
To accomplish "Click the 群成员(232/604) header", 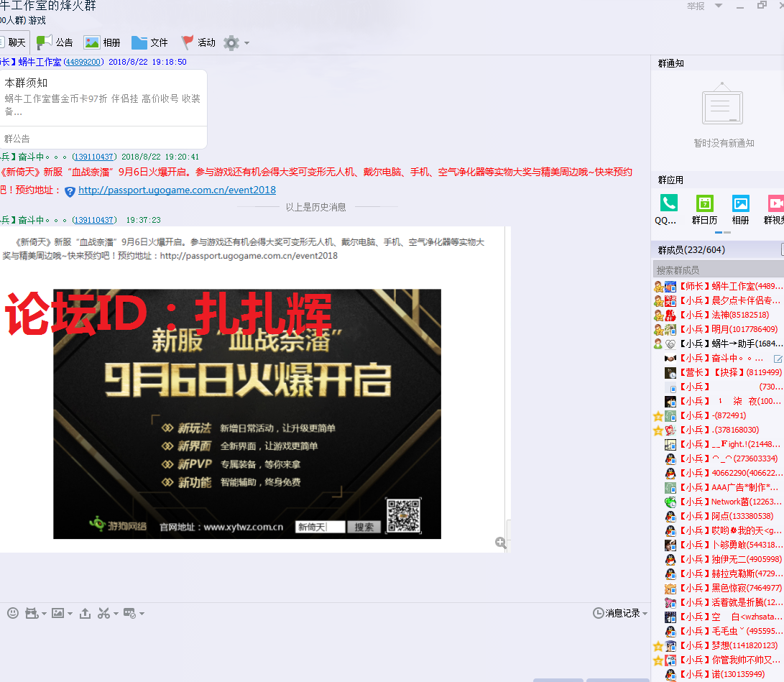I will click(691, 249).
